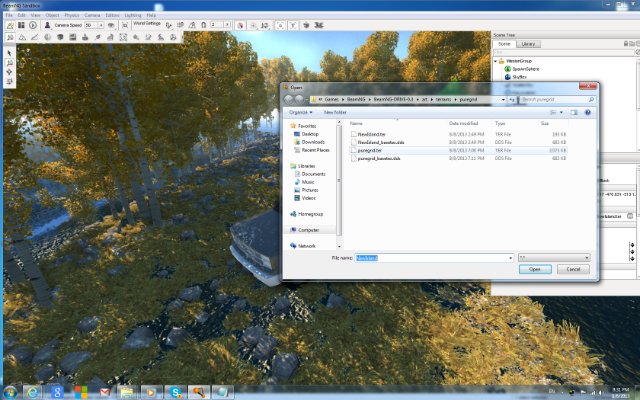The image size is (640, 400).
Task: Click the Search puregrid field
Action: click(x=557, y=100)
